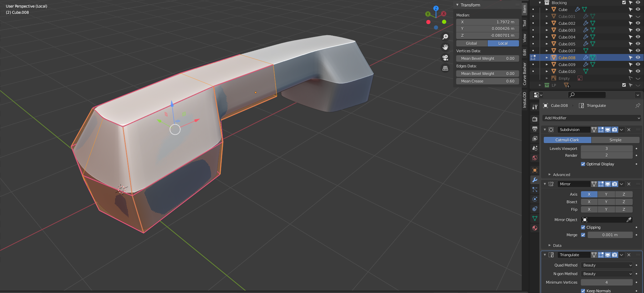Click the mesh data icon on the Cube.007 row
This screenshot has height=293, width=644.
(585, 51)
